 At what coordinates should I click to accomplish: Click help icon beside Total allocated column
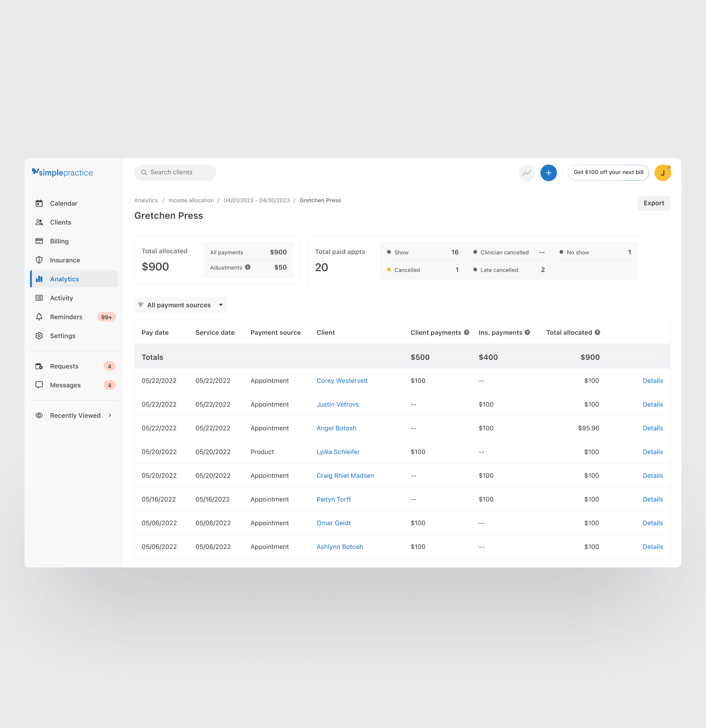(x=597, y=332)
